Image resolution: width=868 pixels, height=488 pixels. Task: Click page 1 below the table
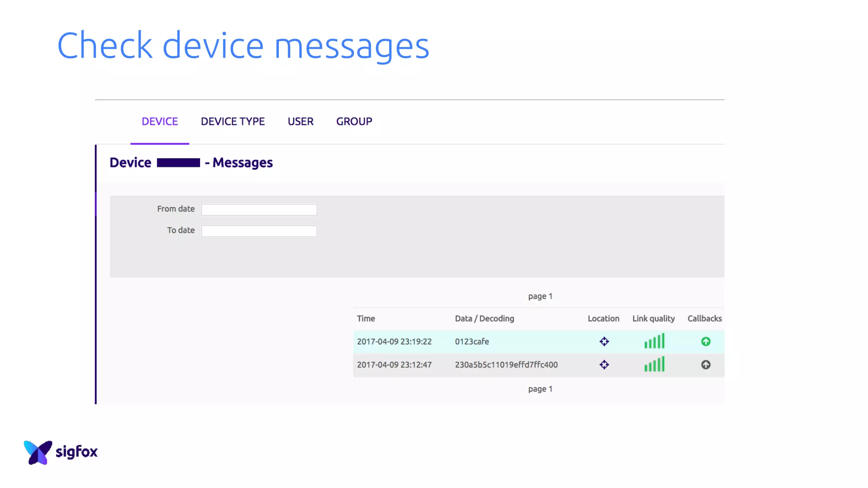[540, 389]
